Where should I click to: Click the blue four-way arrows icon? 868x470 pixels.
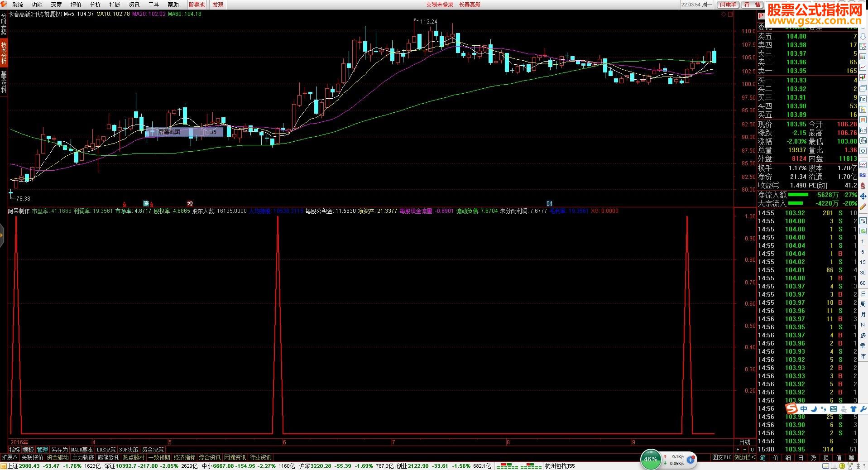863,196
